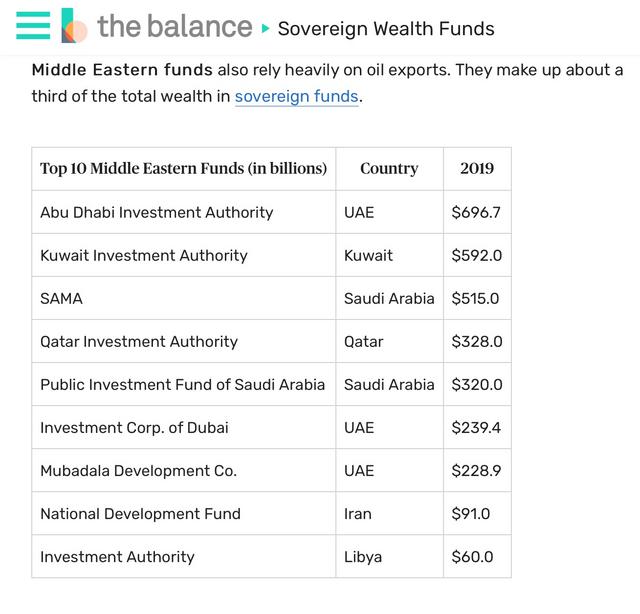This screenshot has width=640, height=614.
Task: Click the Country column header
Action: coord(389,169)
